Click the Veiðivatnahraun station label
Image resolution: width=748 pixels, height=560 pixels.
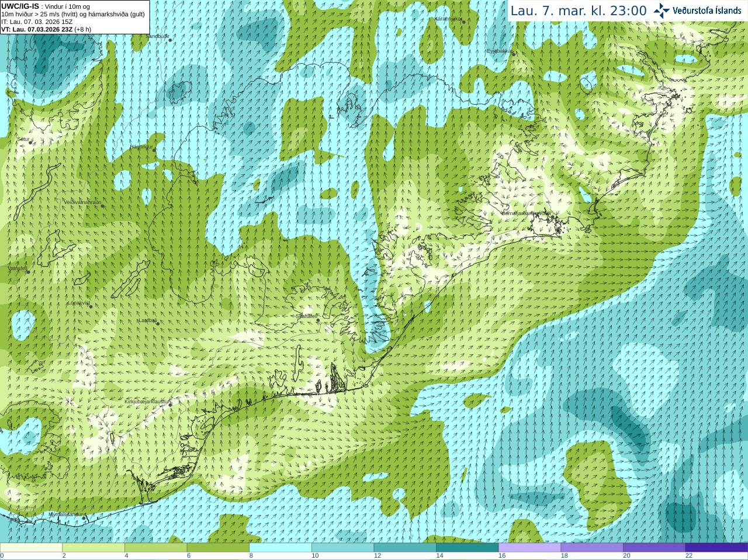[82, 202]
